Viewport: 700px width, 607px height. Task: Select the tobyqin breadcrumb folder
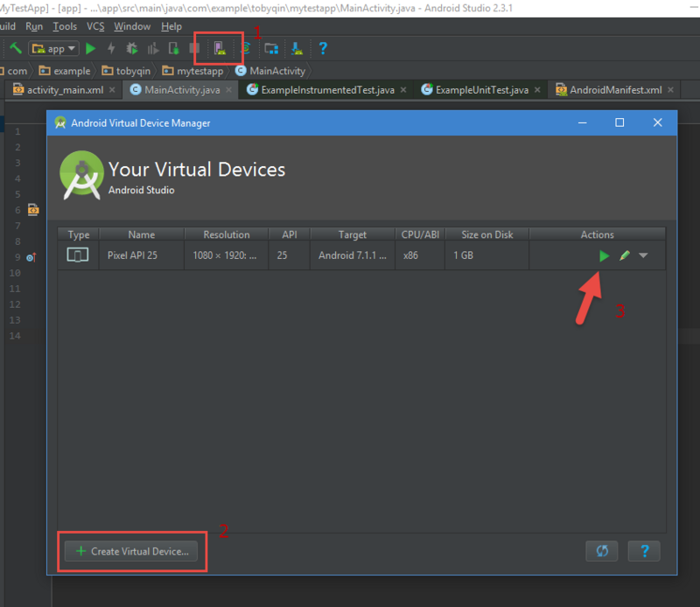[x=126, y=71]
